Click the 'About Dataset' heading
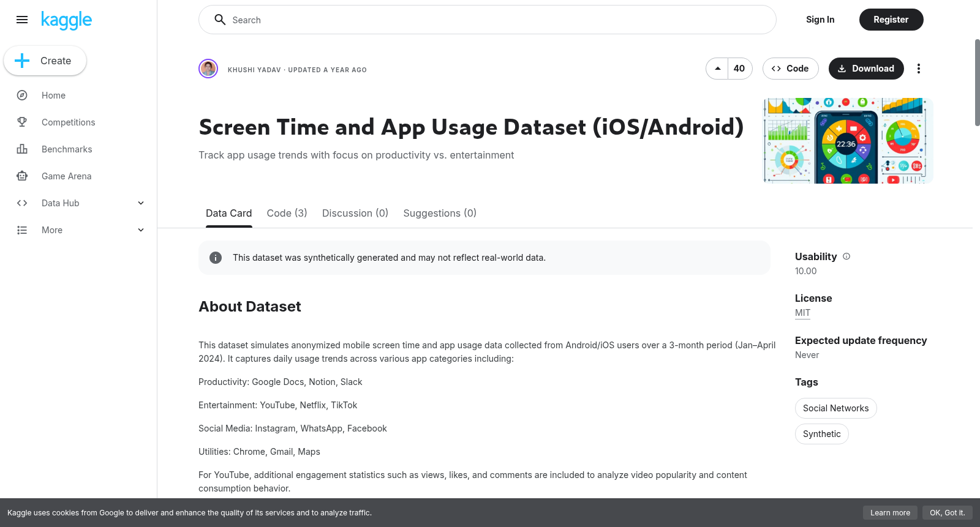 point(250,307)
